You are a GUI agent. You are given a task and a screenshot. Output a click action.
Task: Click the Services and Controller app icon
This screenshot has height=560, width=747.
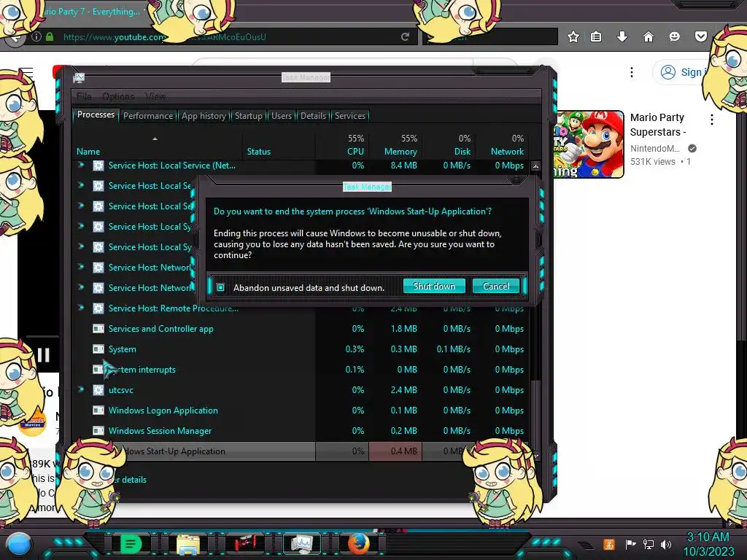98,329
